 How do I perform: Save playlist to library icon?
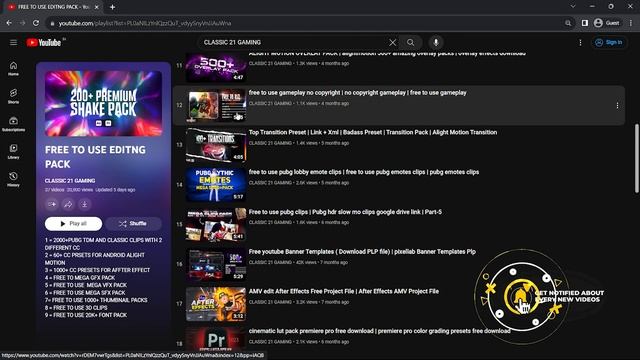click(52, 204)
